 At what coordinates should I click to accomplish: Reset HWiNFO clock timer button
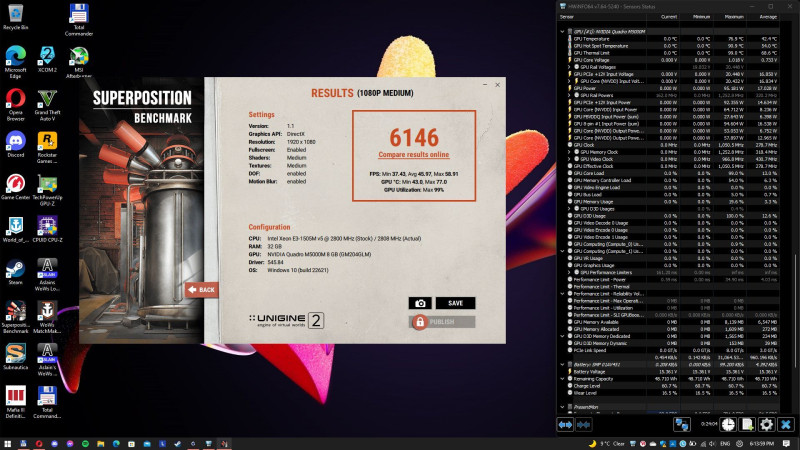728,424
